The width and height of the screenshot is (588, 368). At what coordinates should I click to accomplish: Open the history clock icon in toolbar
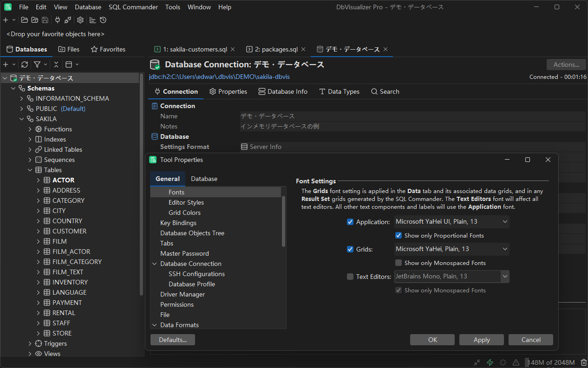[103, 20]
